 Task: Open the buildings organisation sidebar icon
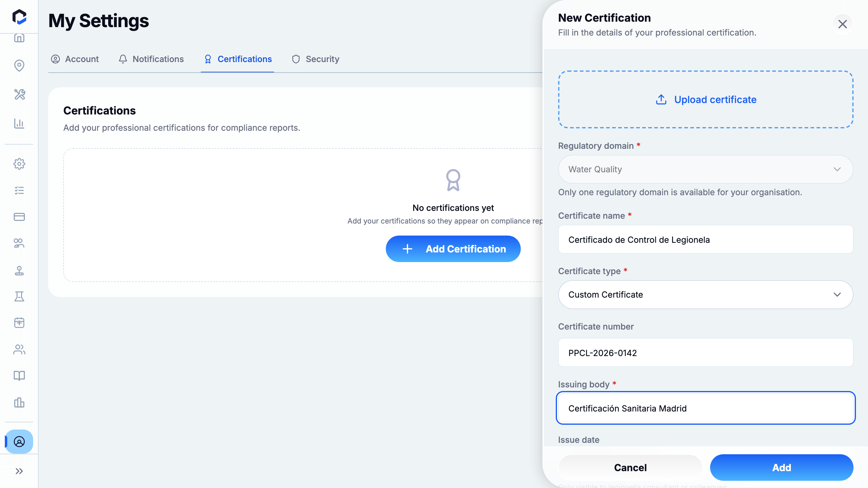point(19,402)
